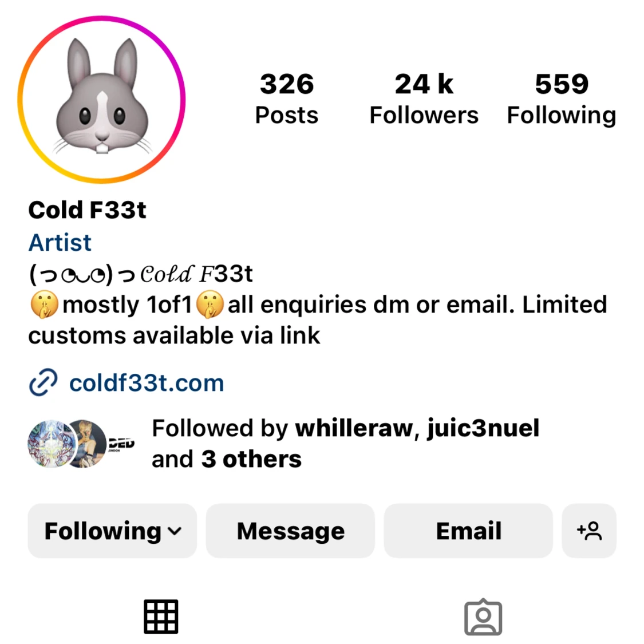644x644 pixels.
Task: Open whilleraw's profile from mutual followers
Action: point(354,428)
